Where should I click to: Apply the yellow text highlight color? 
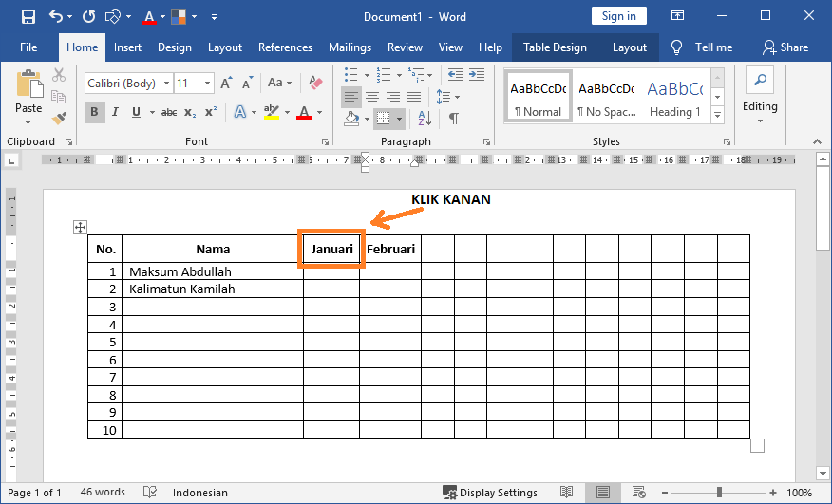(272, 112)
